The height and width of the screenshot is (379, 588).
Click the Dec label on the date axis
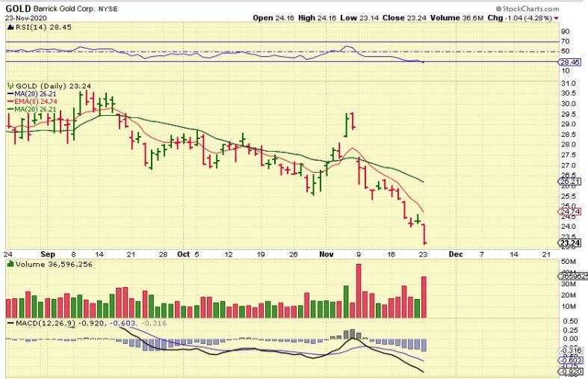coord(456,254)
